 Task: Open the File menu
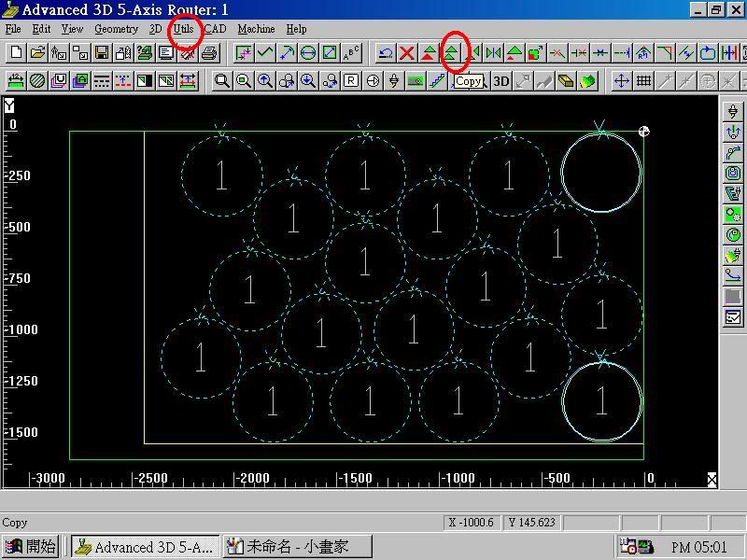click(13, 29)
